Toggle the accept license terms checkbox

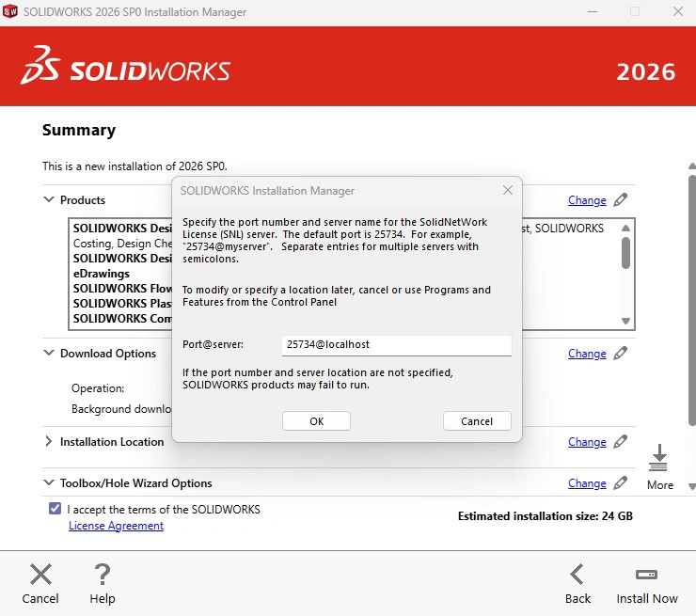[x=55, y=508]
